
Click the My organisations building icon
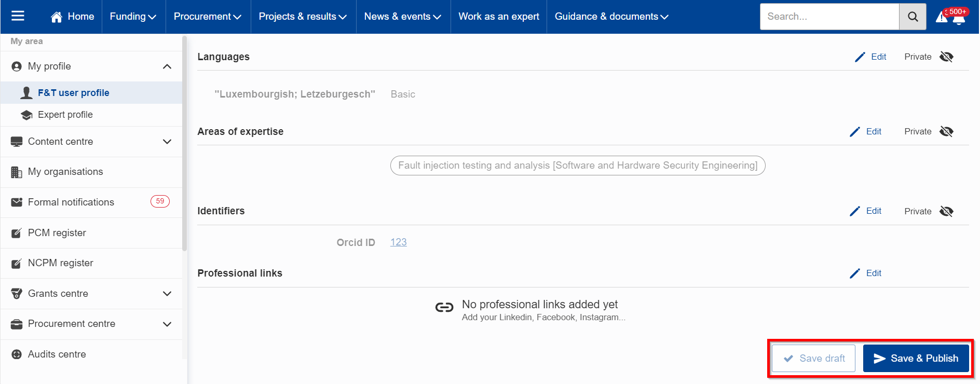click(17, 172)
